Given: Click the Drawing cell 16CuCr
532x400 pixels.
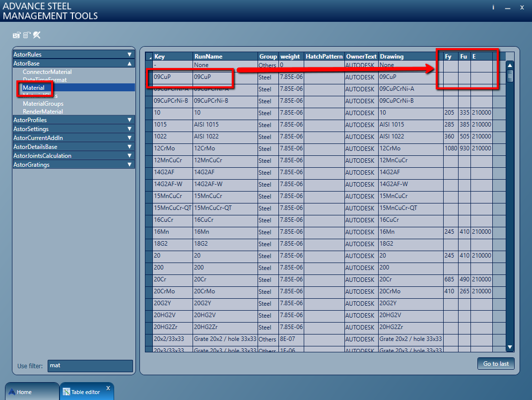Looking at the screenshot, I should (411, 220).
